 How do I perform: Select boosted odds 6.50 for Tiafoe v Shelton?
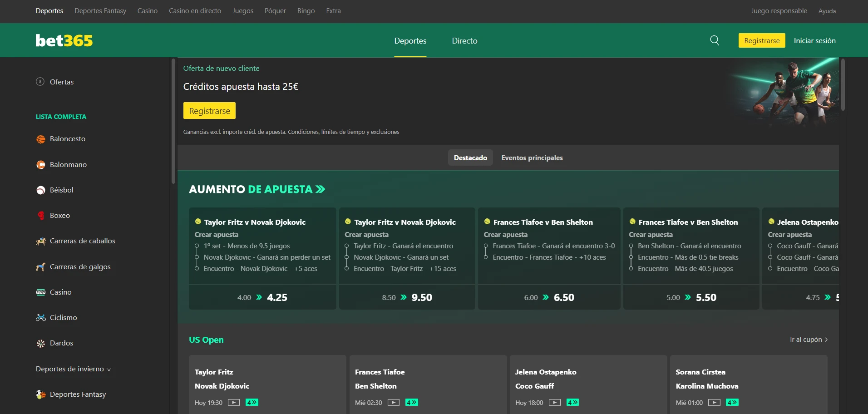click(x=549, y=297)
